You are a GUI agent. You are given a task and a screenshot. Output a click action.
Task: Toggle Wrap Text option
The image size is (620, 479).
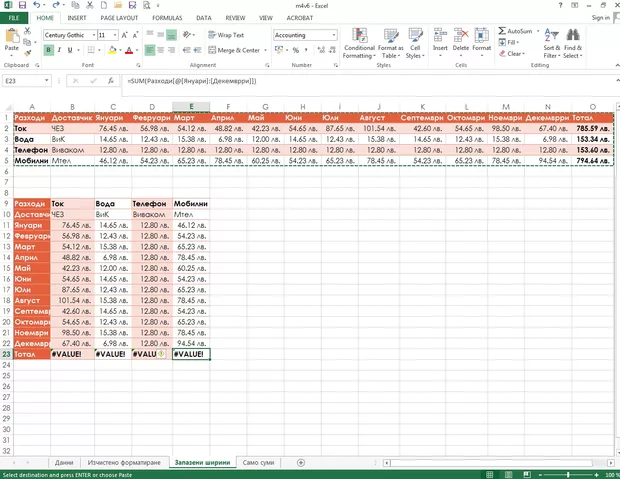point(225,35)
